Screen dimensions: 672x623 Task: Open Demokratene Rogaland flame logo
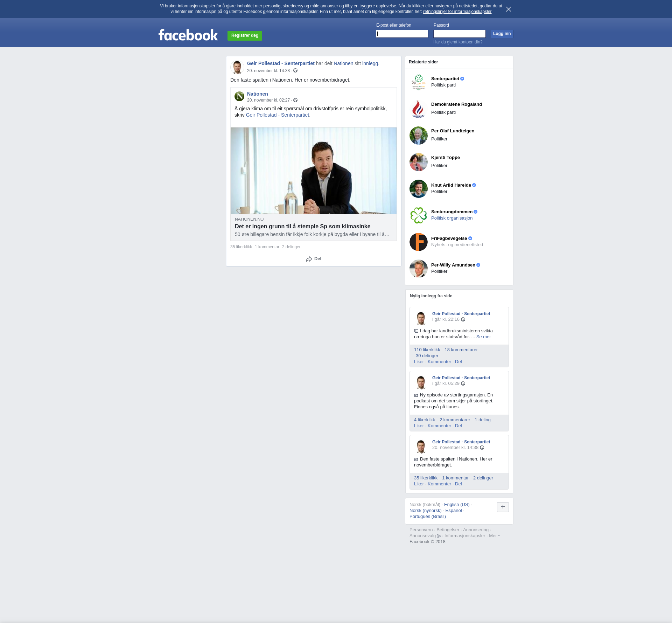tap(419, 109)
